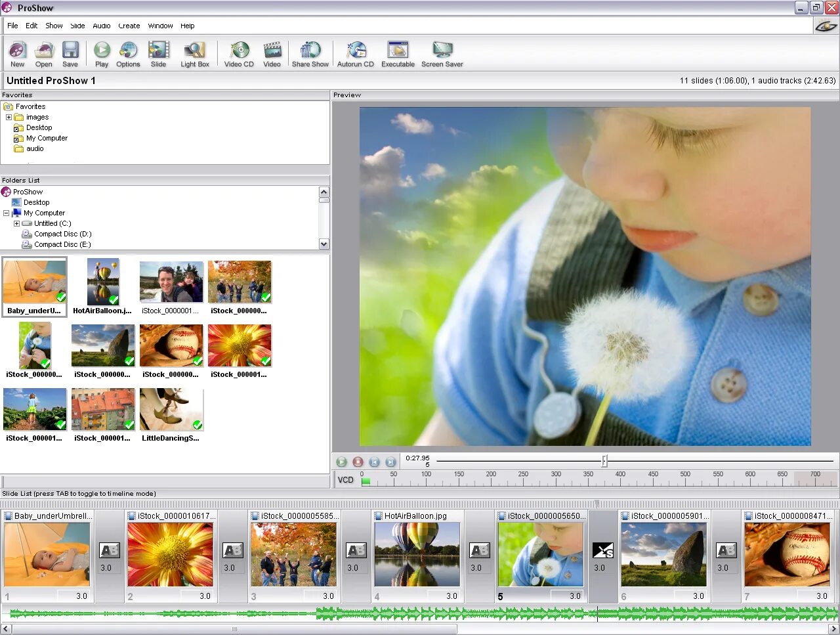Click the transition icon after slide 1
The image size is (840, 635).
point(110,550)
